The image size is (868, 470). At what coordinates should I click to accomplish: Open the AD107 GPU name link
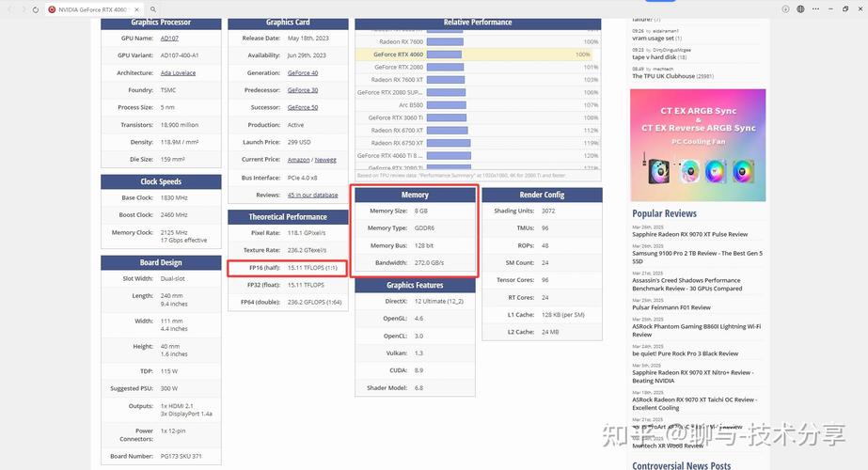[x=169, y=39]
